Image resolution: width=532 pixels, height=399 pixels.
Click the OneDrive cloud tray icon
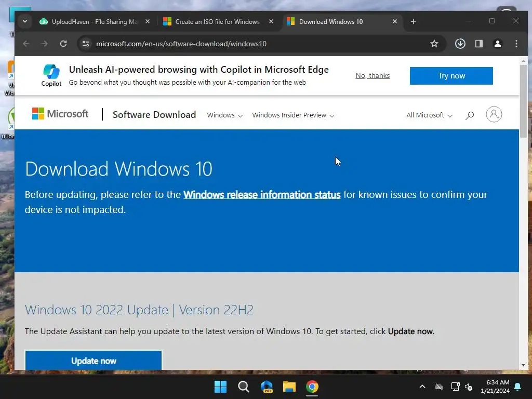point(439,387)
